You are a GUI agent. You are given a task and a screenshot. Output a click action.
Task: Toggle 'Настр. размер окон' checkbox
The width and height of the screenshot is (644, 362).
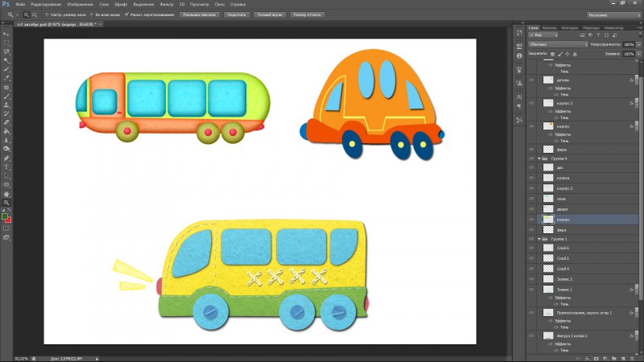pyautogui.click(x=47, y=14)
